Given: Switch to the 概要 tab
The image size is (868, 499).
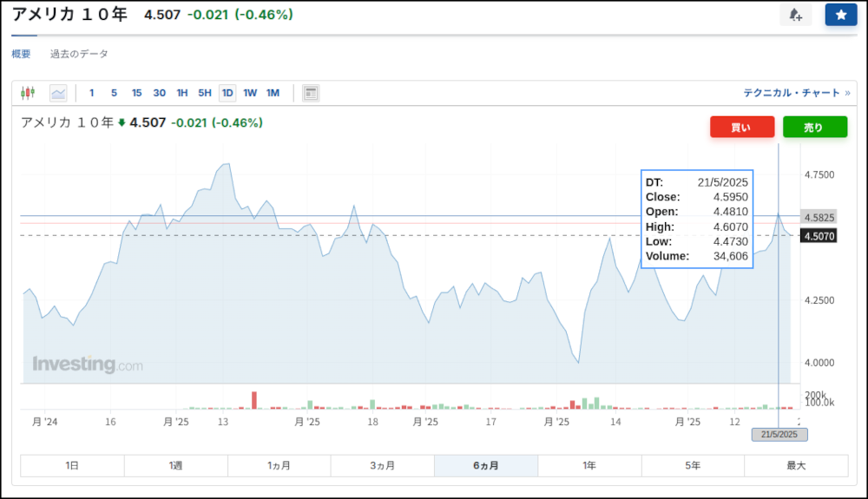Looking at the screenshot, I should coord(21,54).
